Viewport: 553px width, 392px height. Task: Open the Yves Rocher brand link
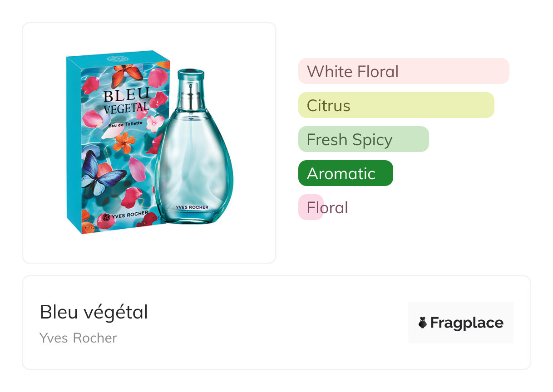tap(78, 338)
